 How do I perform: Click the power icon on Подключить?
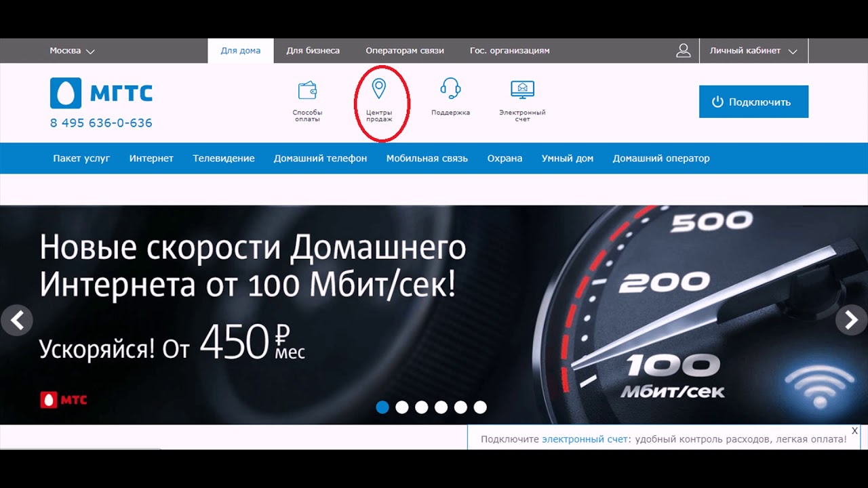(x=717, y=102)
